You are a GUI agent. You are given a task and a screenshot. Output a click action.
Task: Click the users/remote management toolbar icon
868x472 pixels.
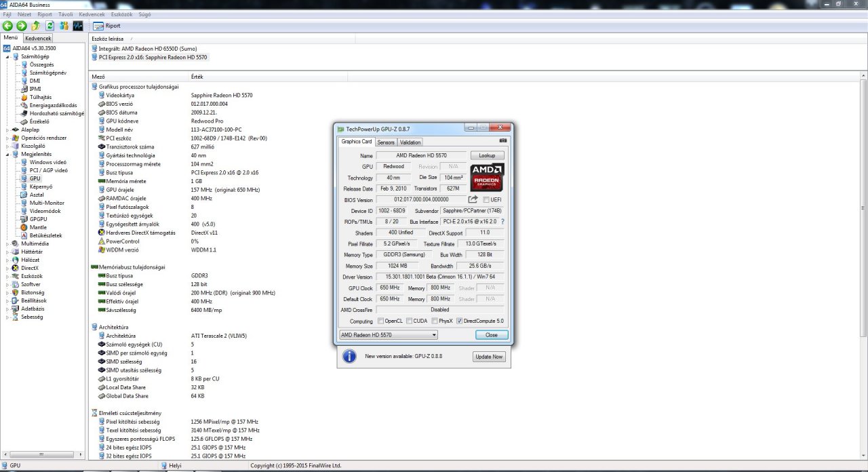click(x=64, y=26)
